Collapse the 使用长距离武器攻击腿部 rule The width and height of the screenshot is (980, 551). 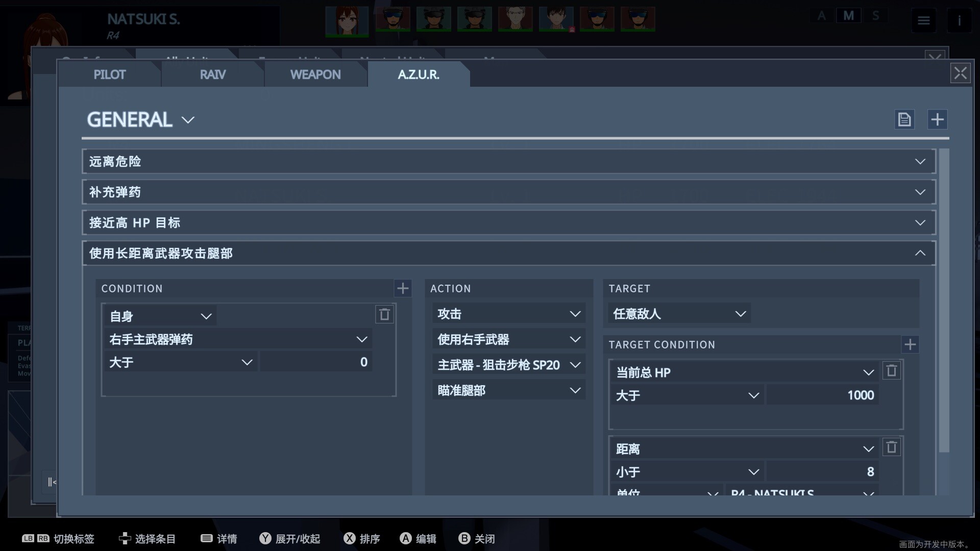tap(920, 253)
